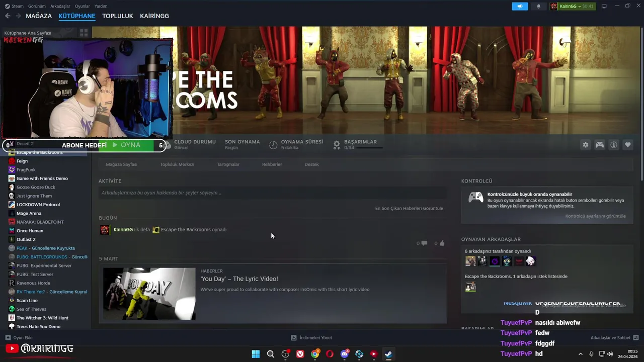Go to KÜTÜPHANE tab
This screenshot has height=362, width=644.
77,16
